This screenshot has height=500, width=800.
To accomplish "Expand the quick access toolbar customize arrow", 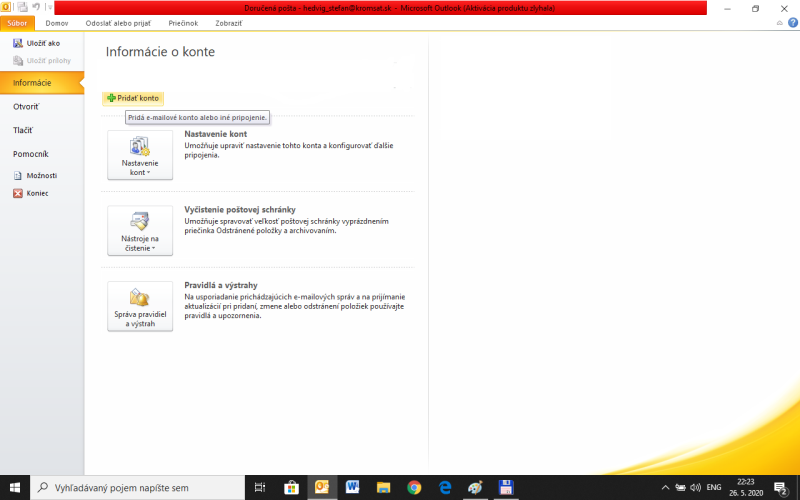I will point(49,7).
